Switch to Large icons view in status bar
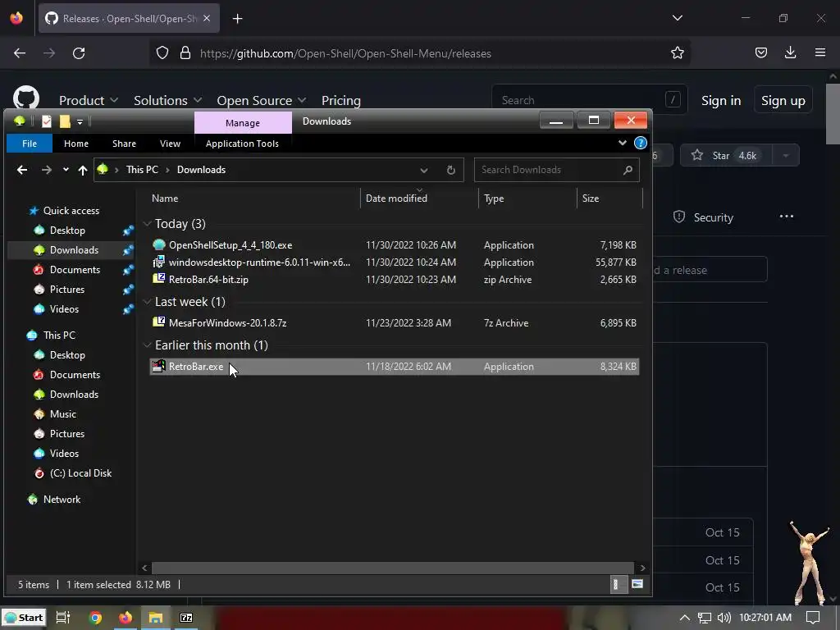 pos(637,584)
